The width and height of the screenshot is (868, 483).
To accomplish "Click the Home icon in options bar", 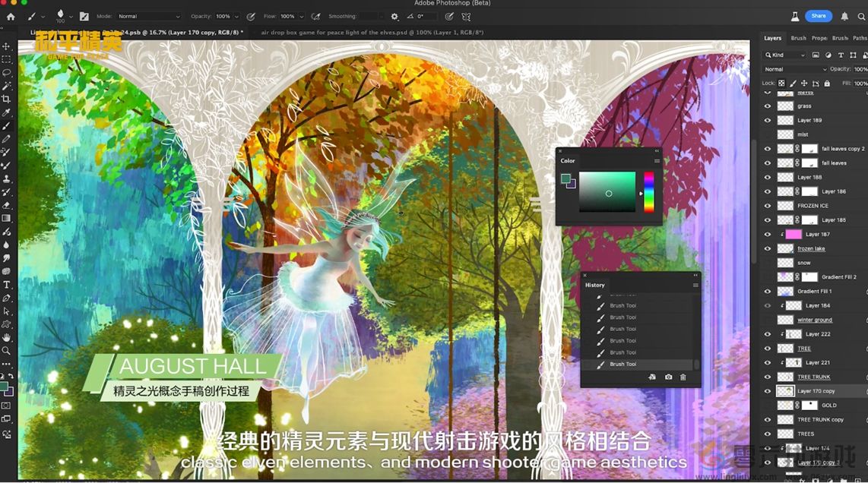I will [x=11, y=16].
